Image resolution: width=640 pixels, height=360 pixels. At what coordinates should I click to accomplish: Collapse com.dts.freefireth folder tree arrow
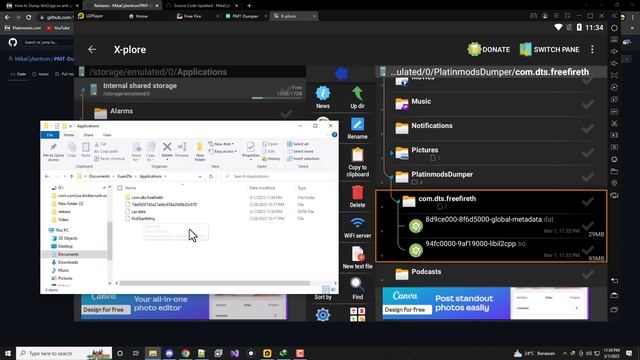tap(398, 201)
